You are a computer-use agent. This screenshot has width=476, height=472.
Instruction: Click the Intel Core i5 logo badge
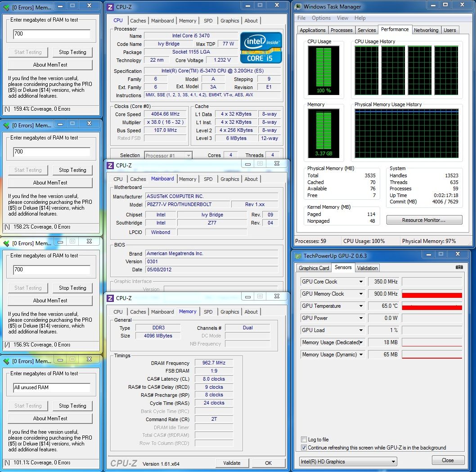coord(261,48)
